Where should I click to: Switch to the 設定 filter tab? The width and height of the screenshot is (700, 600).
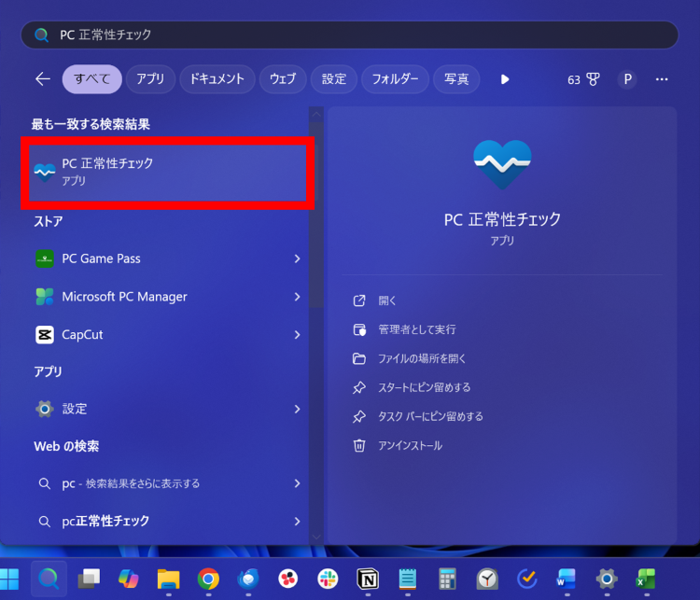(x=334, y=79)
